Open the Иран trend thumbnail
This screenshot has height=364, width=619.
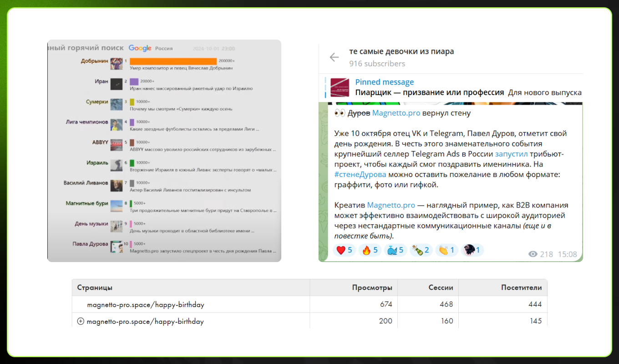[x=116, y=83]
